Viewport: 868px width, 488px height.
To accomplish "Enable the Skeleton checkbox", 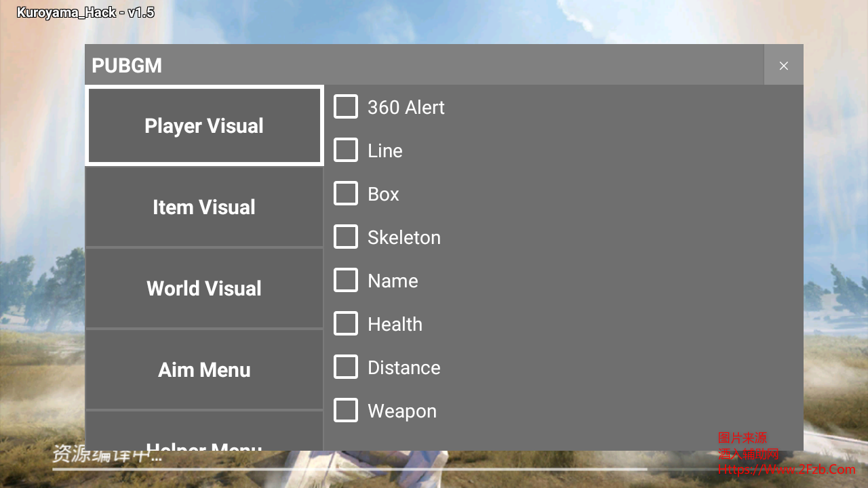I will 346,237.
